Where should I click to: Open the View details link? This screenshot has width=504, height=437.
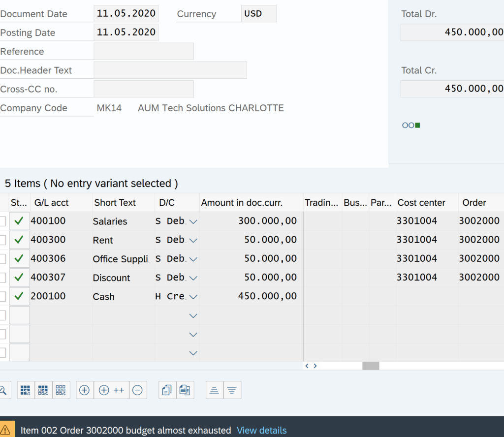click(x=262, y=430)
